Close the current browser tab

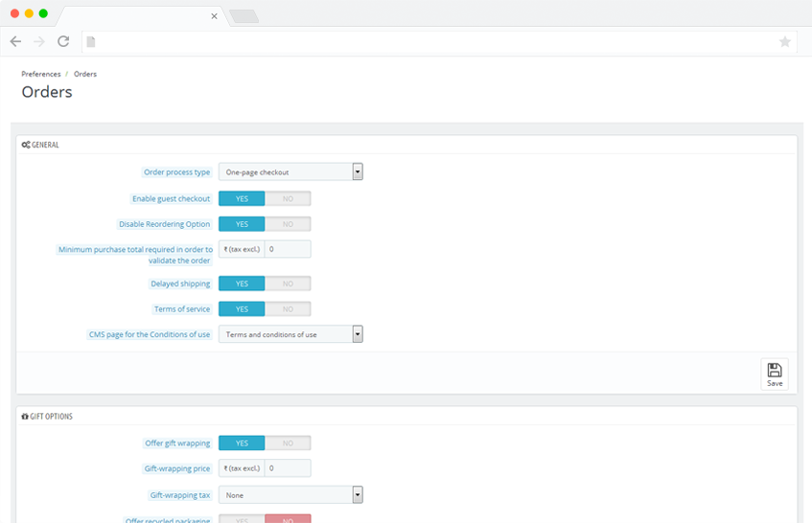[x=214, y=16]
